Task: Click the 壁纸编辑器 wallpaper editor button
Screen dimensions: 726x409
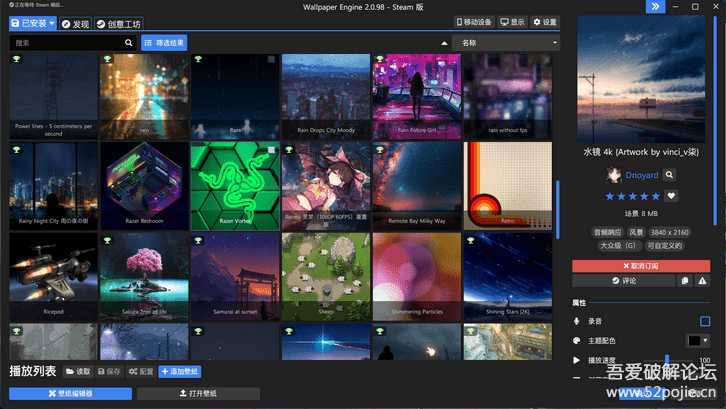Action: tap(70, 394)
